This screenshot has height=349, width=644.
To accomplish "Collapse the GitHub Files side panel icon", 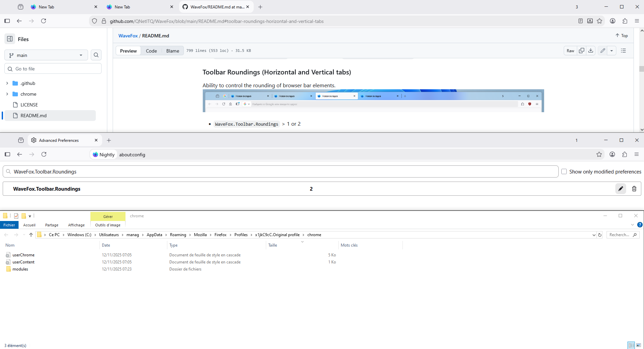I will (10, 39).
